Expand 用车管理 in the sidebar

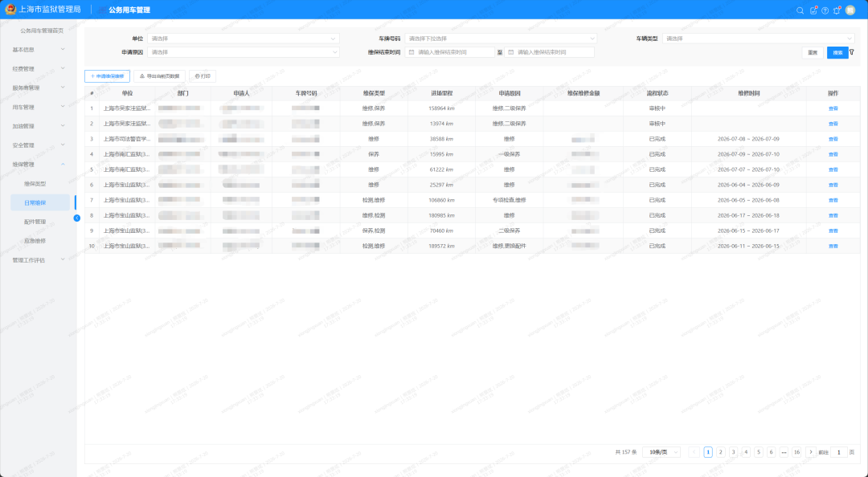tap(39, 107)
